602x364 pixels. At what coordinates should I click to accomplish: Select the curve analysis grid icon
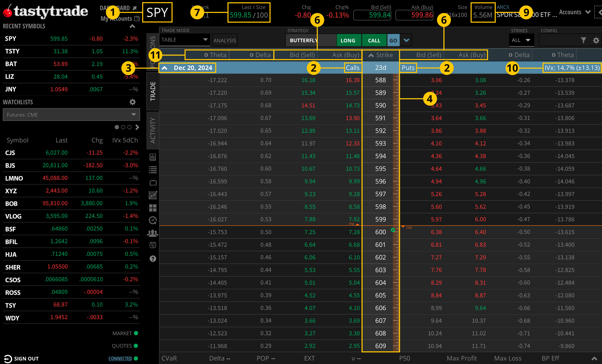[153, 195]
